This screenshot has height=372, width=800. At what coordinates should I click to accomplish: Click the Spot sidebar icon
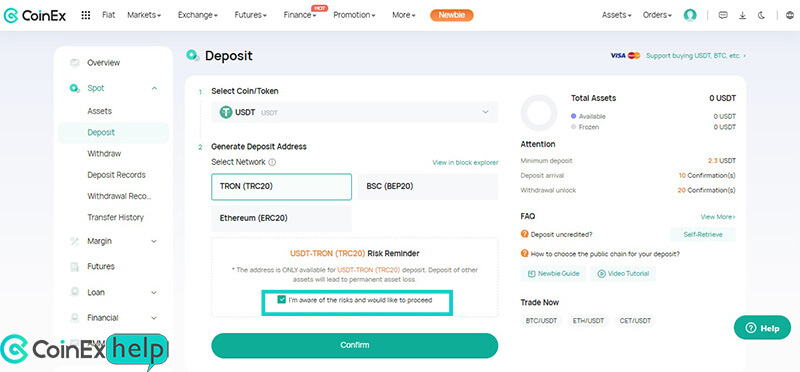click(74, 88)
